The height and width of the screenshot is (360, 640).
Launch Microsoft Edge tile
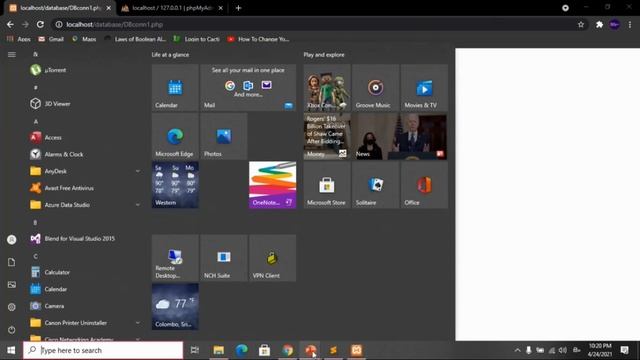tap(175, 136)
